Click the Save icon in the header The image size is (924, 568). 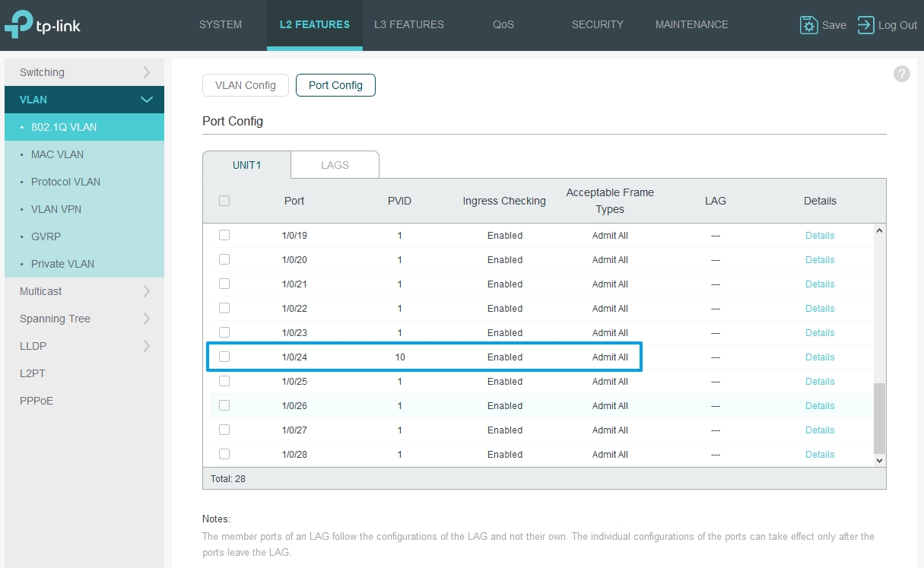pyautogui.click(x=810, y=25)
